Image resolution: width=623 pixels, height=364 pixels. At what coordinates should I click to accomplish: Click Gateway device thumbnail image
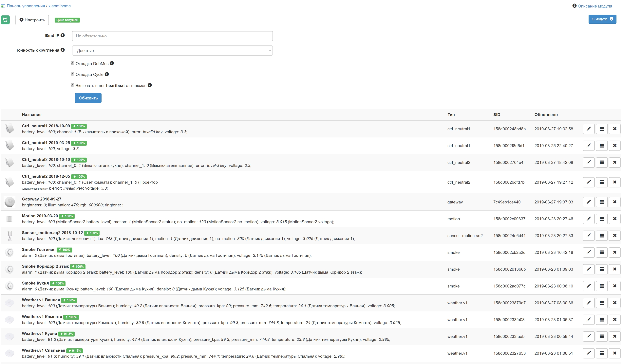coord(10,202)
